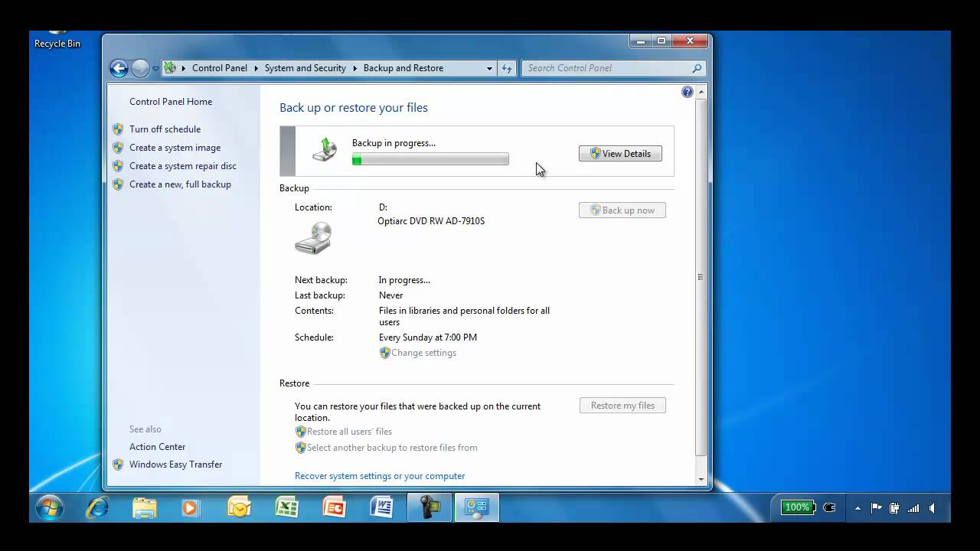980x551 pixels.
Task: Show hidden tray icons arrow
Action: [857, 508]
